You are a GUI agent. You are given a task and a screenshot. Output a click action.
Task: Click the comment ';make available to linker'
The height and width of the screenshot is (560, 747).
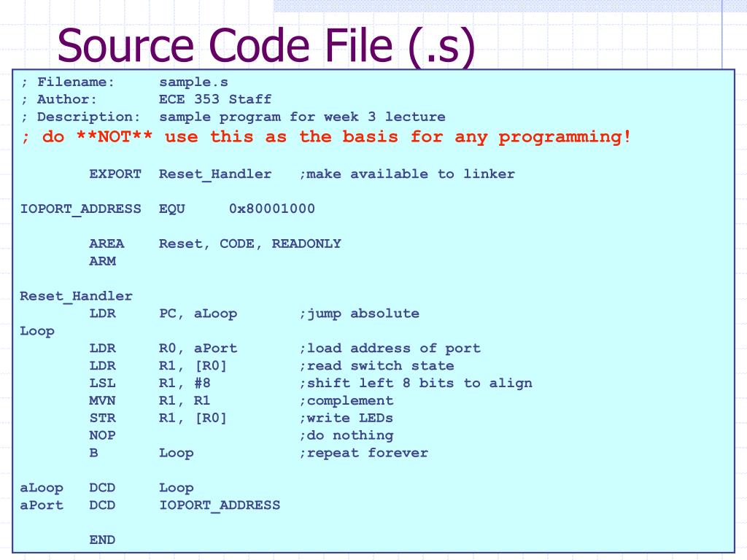coord(407,174)
